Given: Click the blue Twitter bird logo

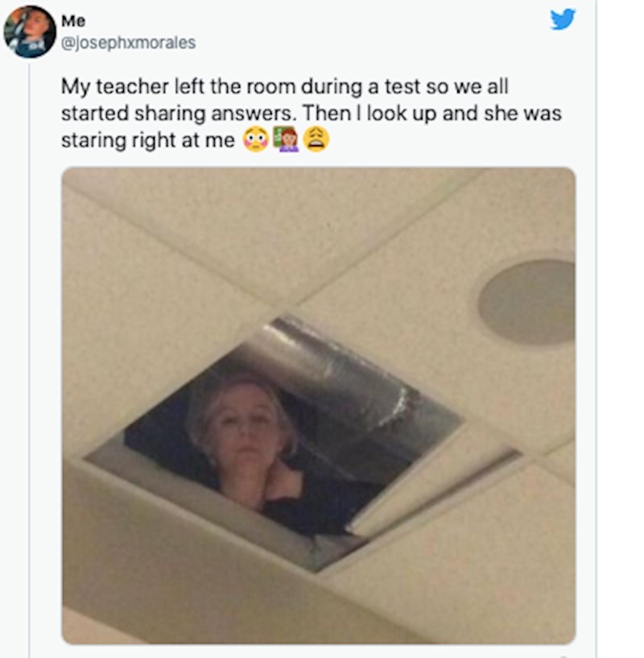Looking at the screenshot, I should tap(563, 19).
